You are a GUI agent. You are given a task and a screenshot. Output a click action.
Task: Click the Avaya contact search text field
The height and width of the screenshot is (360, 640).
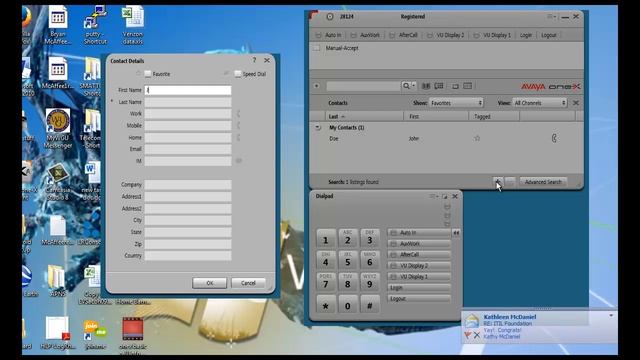[363, 86]
